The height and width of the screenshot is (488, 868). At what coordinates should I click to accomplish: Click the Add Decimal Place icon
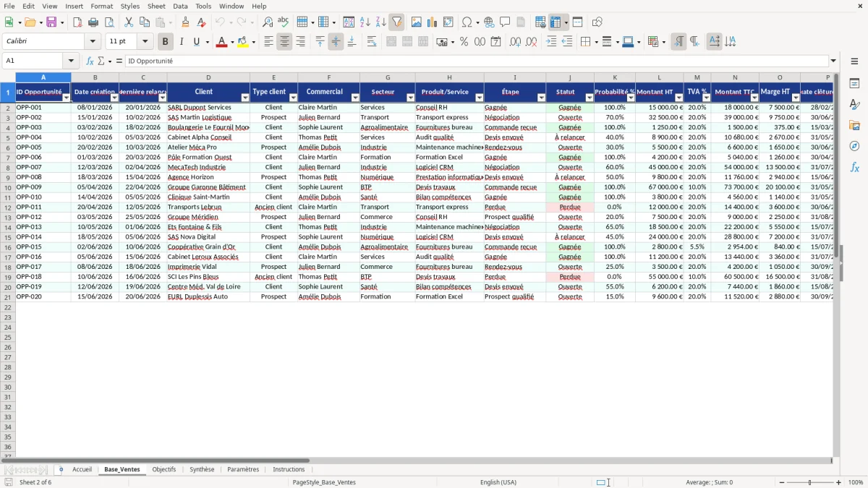[515, 42]
